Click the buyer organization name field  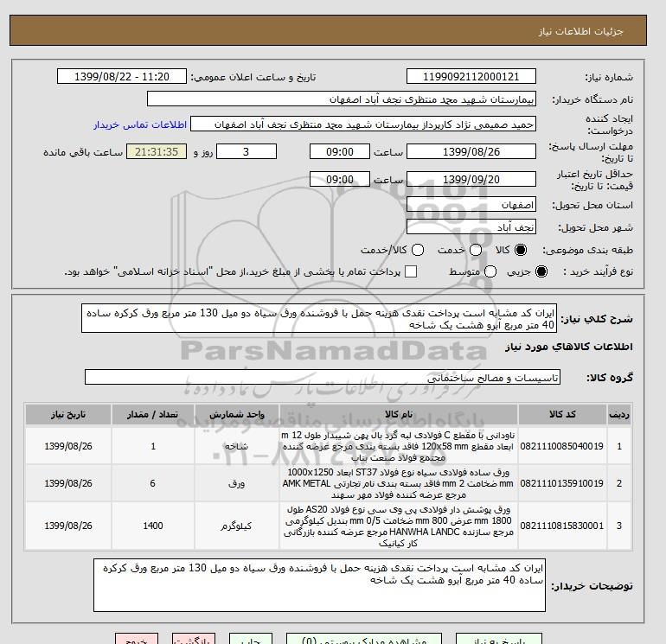pos(342,99)
